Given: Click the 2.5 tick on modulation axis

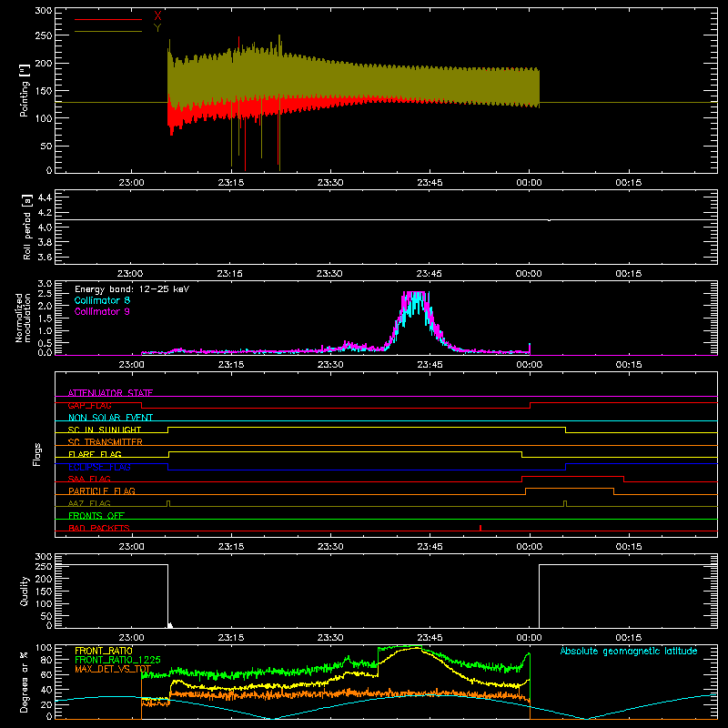Looking at the screenshot, I should [x=45, y=294].
